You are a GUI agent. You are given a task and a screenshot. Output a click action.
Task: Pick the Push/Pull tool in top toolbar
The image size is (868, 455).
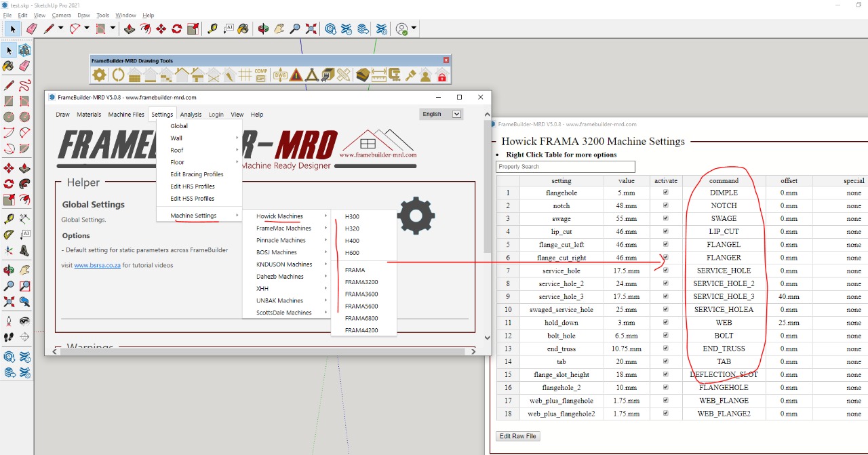point(130,28)
